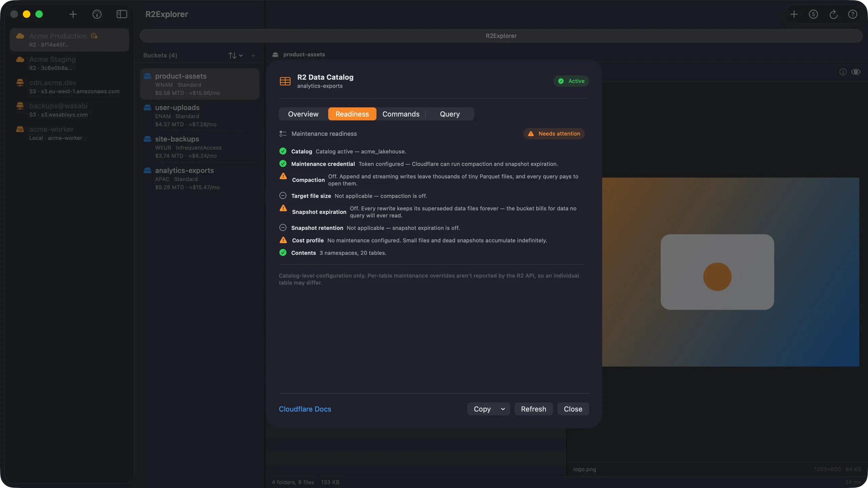
Task: Click the site-backups bucket icon
Action: (147, 139)
